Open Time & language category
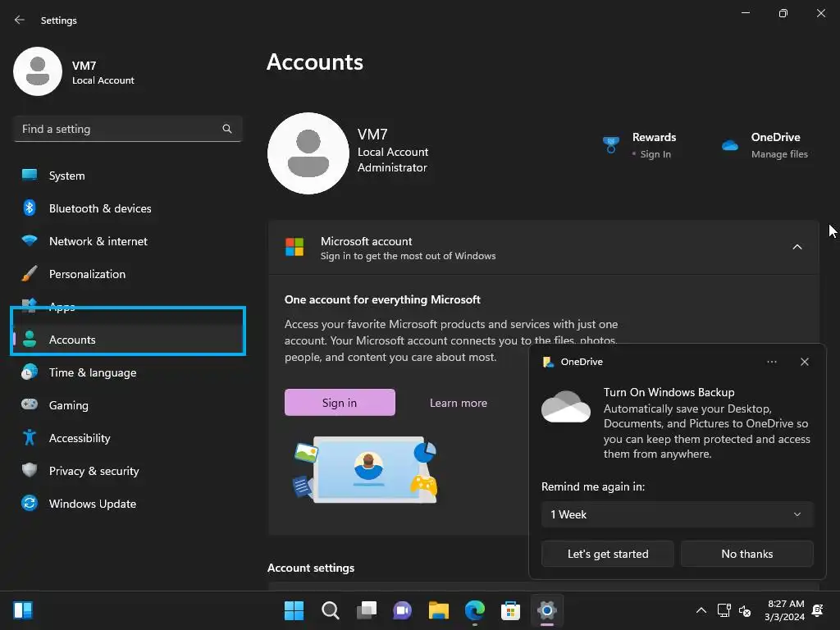The image size is (840, 630). pos(127,372)
